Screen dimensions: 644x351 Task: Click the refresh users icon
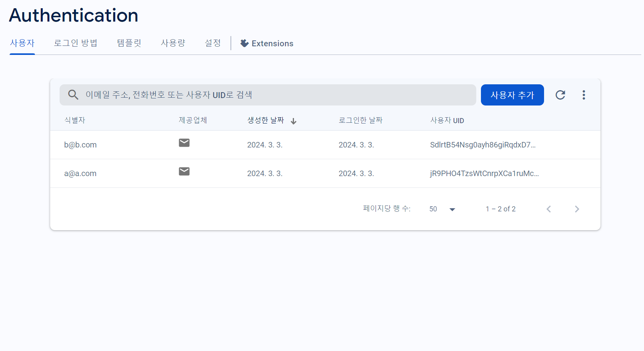[560, 95]
